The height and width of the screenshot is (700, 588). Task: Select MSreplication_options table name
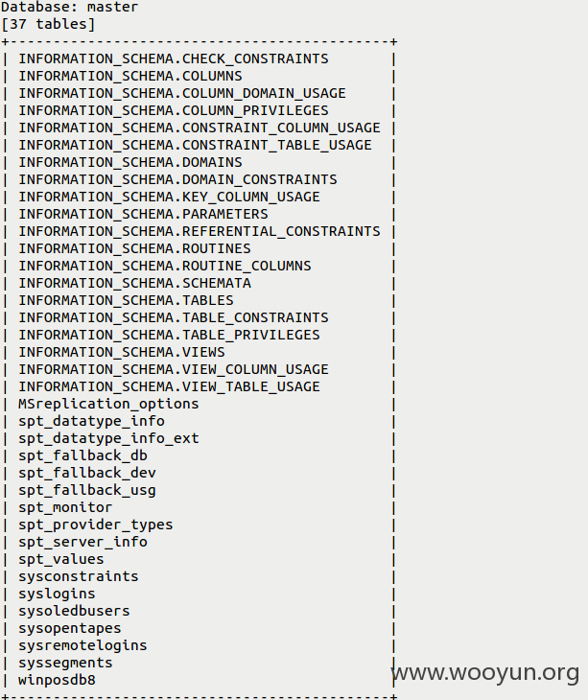(x=108, y=404)
